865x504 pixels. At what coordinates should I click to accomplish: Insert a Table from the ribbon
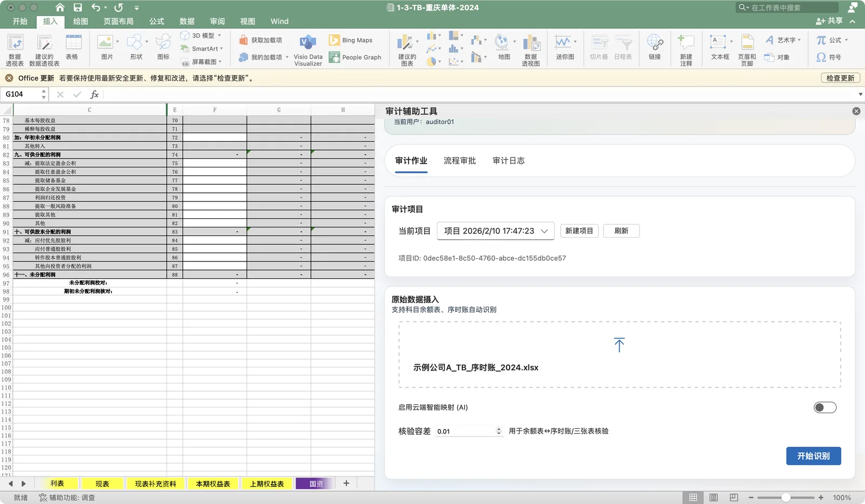72,48
